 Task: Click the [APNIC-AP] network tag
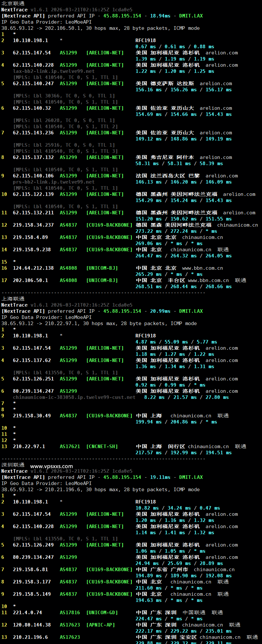point(101,625)
